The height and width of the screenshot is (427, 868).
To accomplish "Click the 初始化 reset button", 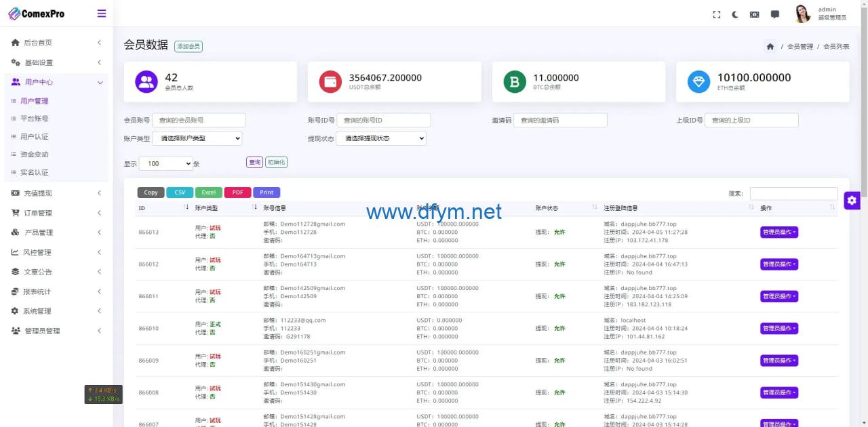I will click(x=276, y=162).
